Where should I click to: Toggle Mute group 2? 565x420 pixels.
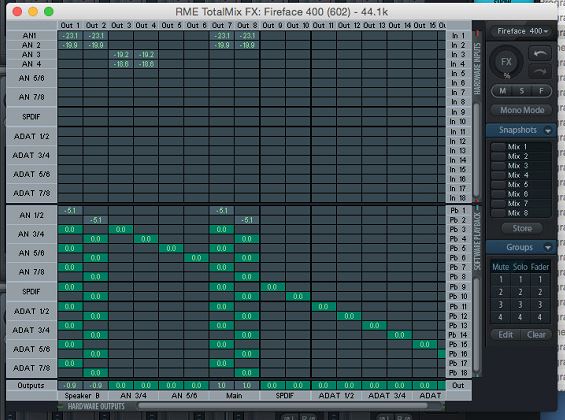[x=501, y=292]
